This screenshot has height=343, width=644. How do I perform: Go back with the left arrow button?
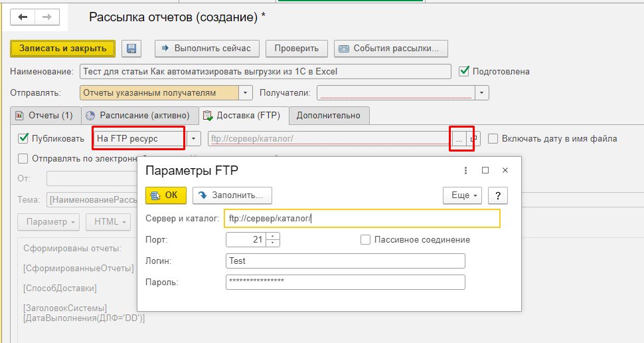click(23, 17)
